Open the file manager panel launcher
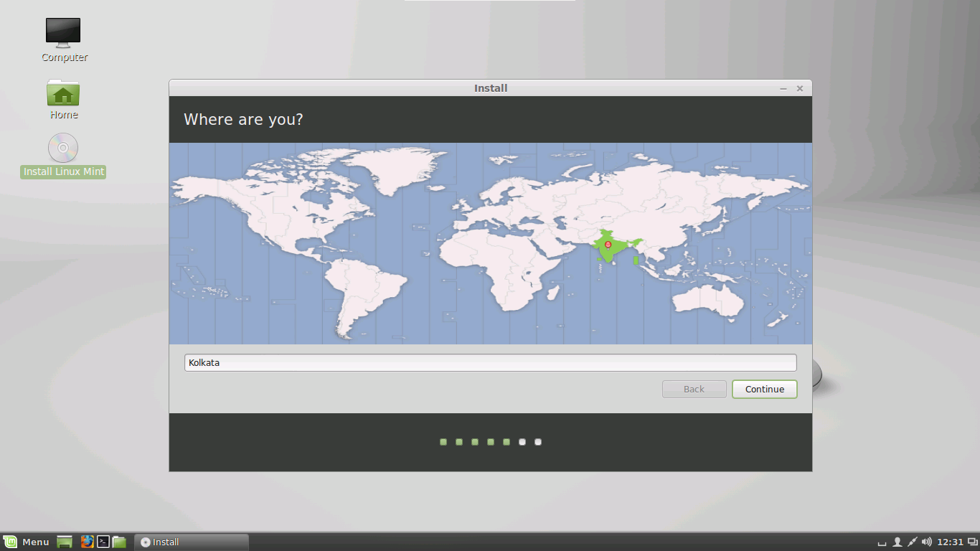The height and width of the screenshot is (551, 980). tap(119, 542)
